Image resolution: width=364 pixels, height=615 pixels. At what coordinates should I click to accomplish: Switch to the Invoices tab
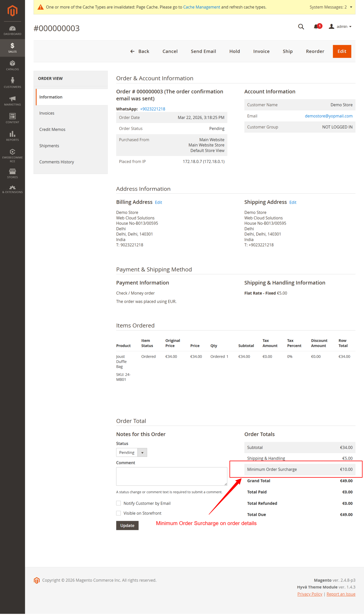[x=47, y=113]
